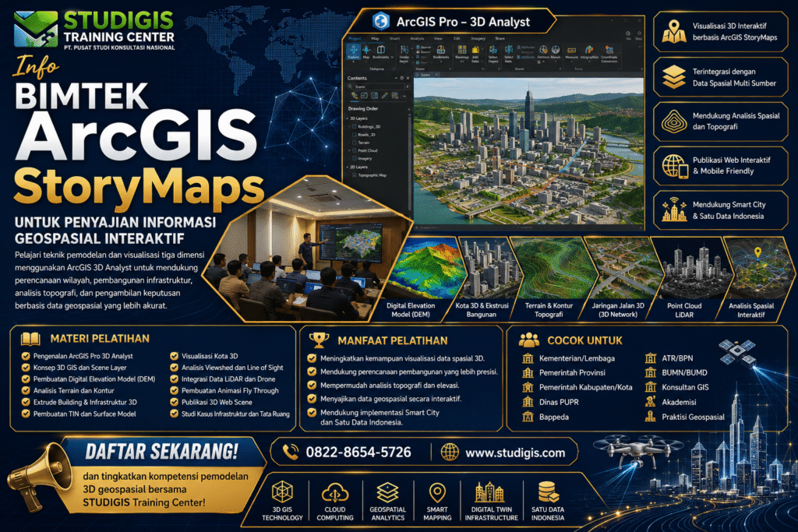Click the phone icon beside 0822-8654-5726
798x532 pixels.
pyautogui.click(x=291, y=452)
